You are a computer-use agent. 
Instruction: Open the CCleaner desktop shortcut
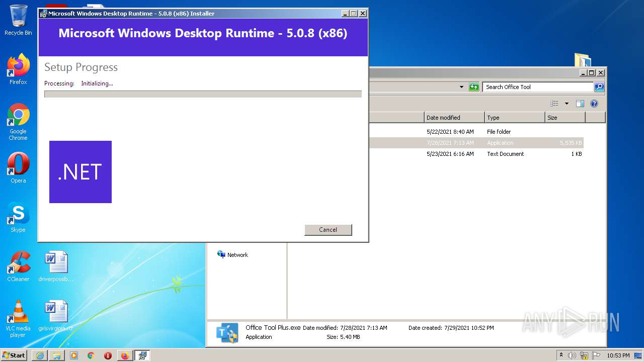point(18,266)
